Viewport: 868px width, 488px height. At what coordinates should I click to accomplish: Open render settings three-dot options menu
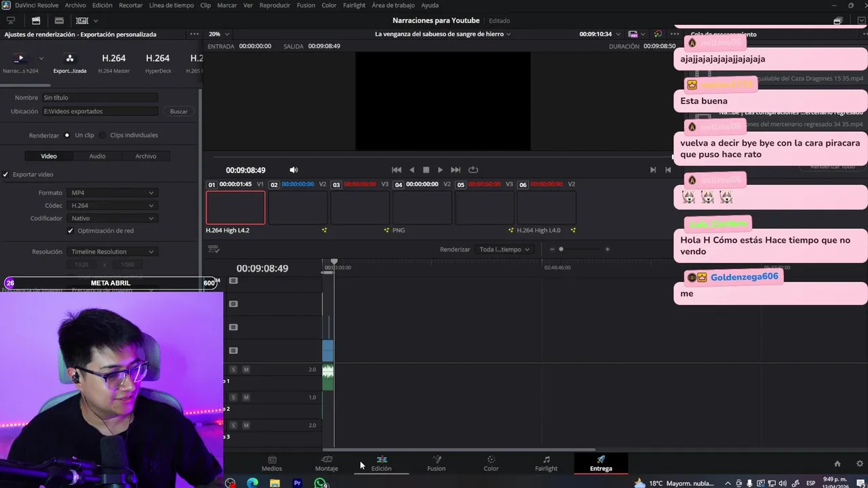point(195,34)
